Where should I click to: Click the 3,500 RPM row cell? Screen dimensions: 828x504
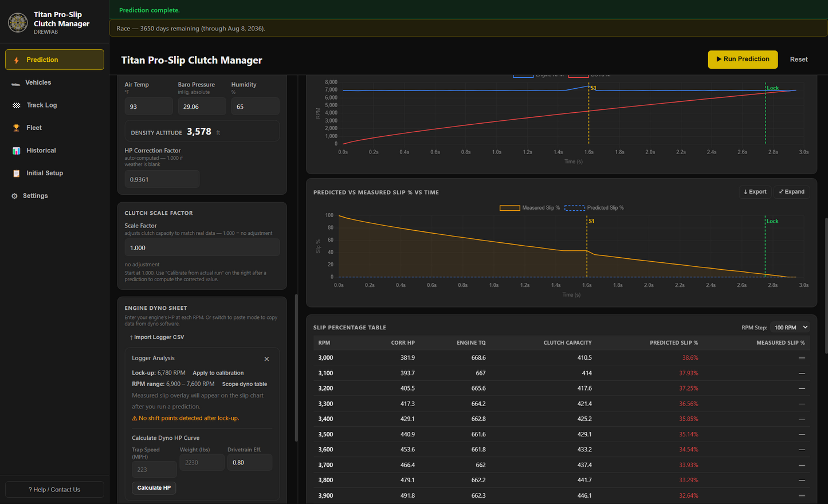point(325,435)
